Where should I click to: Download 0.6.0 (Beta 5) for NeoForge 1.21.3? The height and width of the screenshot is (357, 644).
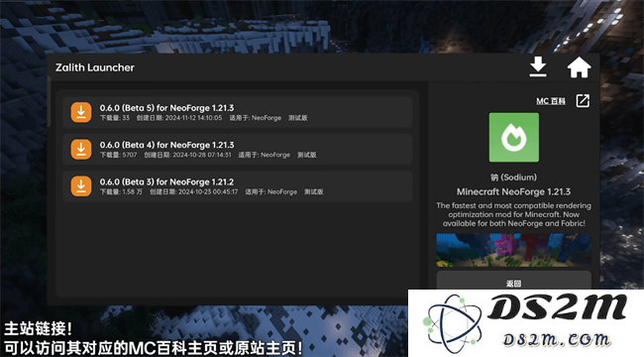coord(81,112)
